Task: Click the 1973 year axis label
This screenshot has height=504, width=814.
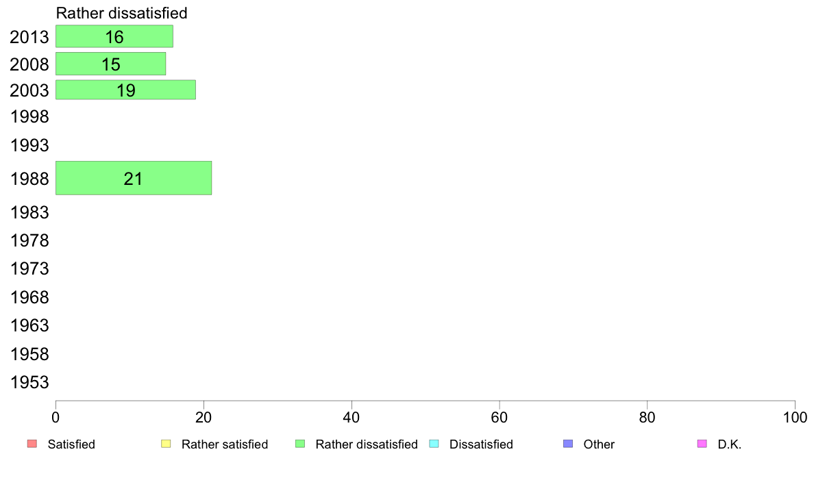Action: (29, 269)
